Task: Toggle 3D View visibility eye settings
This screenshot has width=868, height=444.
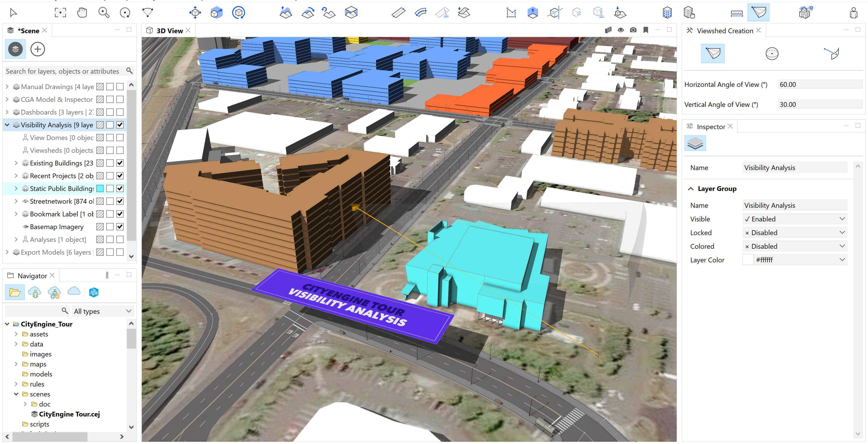Action: (621, 30)
